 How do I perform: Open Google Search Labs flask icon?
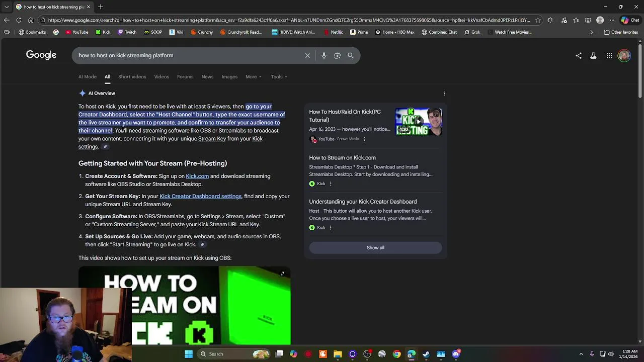coord(593,56)
